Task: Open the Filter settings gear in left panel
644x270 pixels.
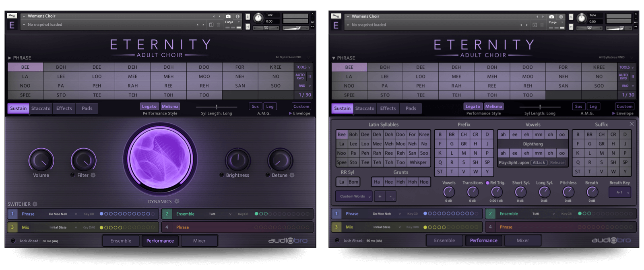Action: point(93,175)
